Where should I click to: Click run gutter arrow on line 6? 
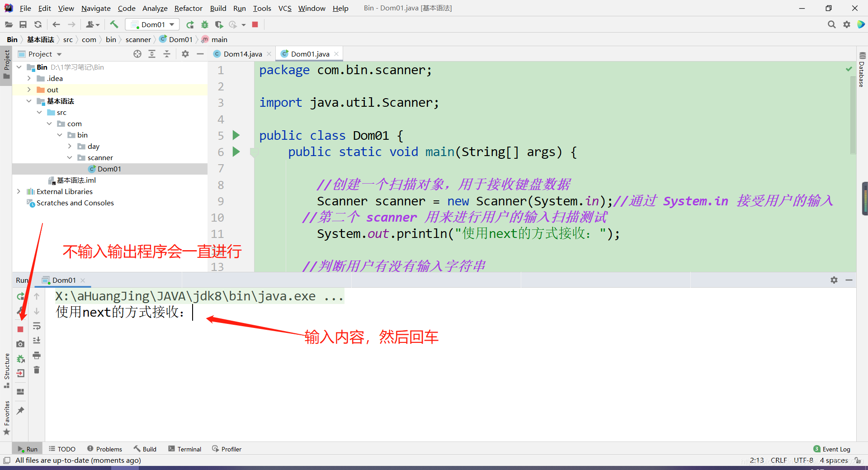(x=236, y=151)
